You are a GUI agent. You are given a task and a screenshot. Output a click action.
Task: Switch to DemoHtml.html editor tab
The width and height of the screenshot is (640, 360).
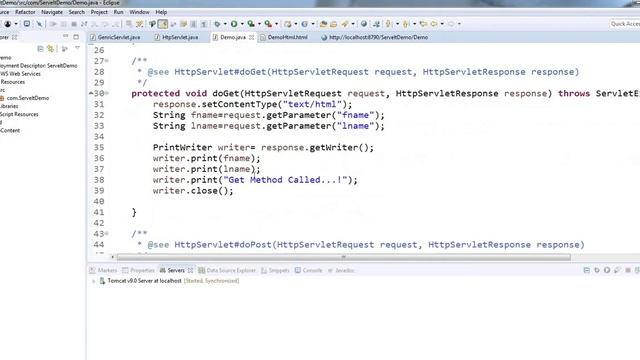(284, 37)
